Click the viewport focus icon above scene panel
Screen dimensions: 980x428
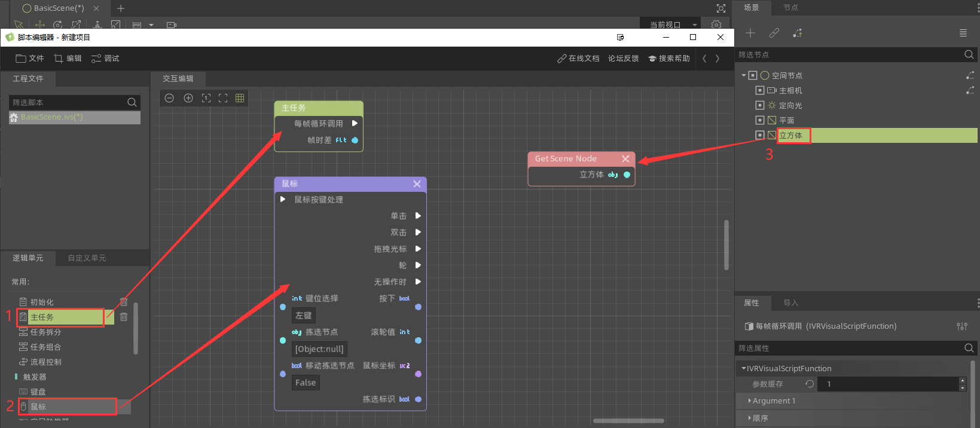tap(721, 8)
